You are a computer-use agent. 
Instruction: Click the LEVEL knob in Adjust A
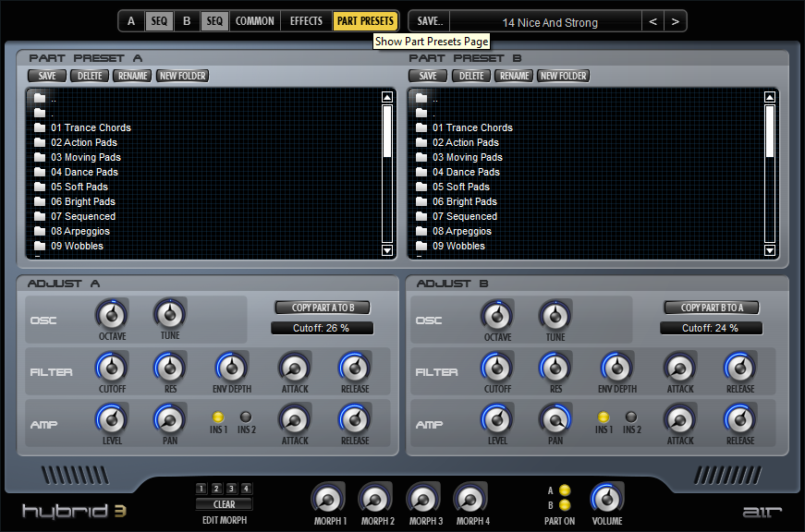pos(112,419)
